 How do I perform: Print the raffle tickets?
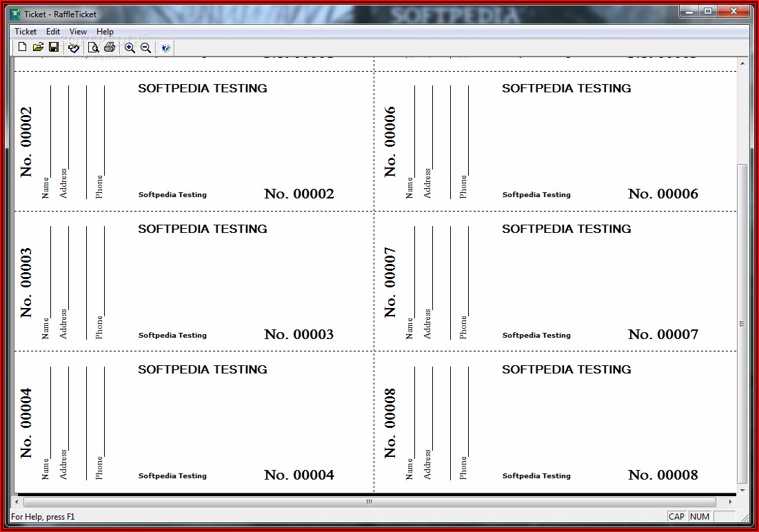[x=109, y=48]
